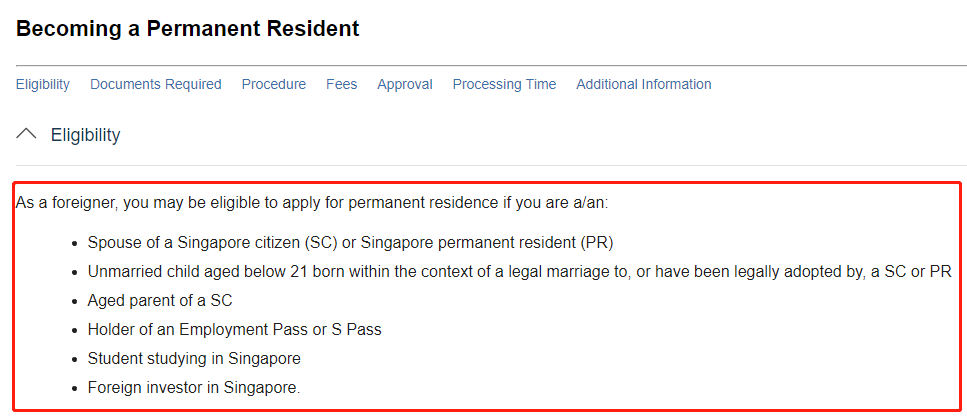The width and height of the screenshot is (967, 417).
Task: Click the bullet dot before Foreign investor
Action: [x=76, y=388]
